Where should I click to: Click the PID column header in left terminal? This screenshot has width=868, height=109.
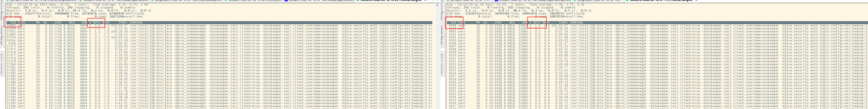[13, 23]
